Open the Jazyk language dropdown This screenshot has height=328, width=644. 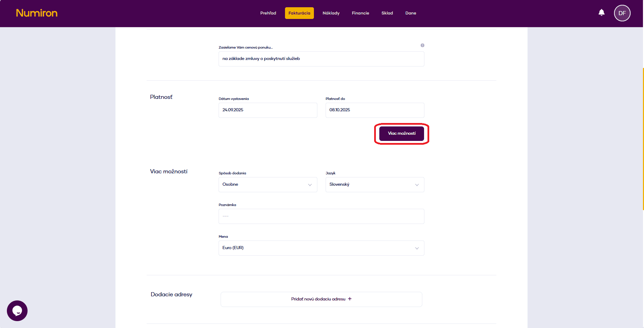(x=374, y=185)
